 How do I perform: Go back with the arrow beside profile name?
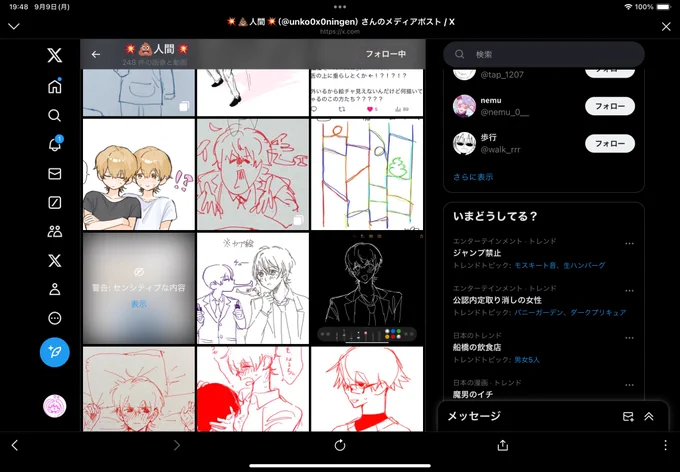96,54
